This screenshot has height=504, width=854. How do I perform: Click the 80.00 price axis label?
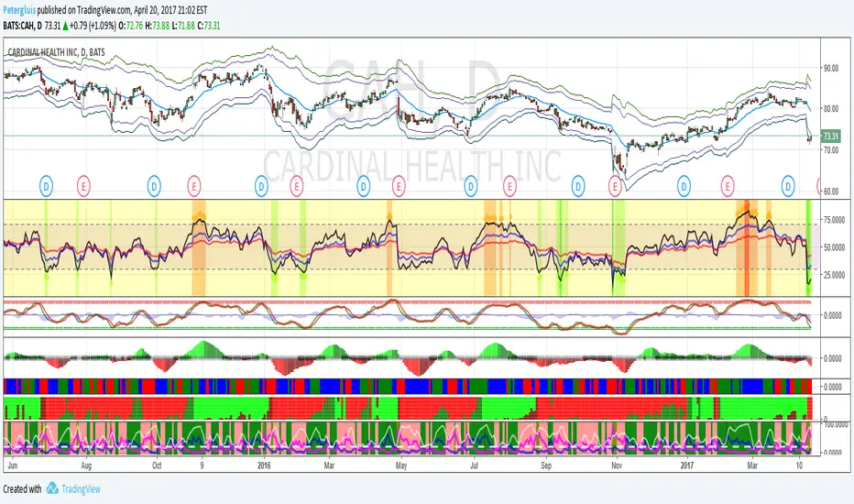(831, 108)
